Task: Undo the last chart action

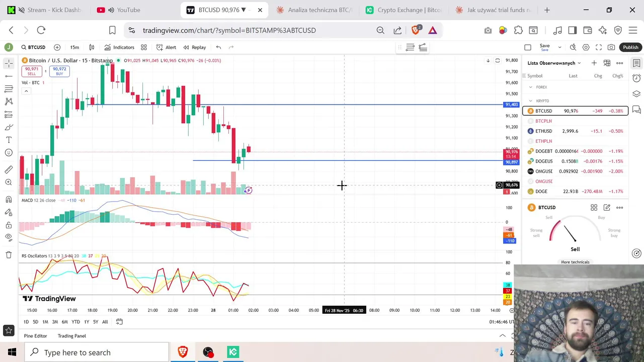Action: (218, 47)
